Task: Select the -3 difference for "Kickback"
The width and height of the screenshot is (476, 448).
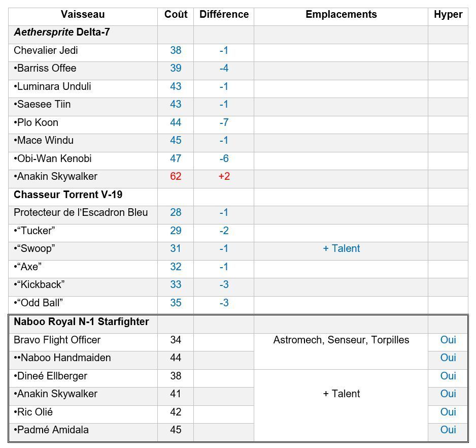Action: [224, 284]
